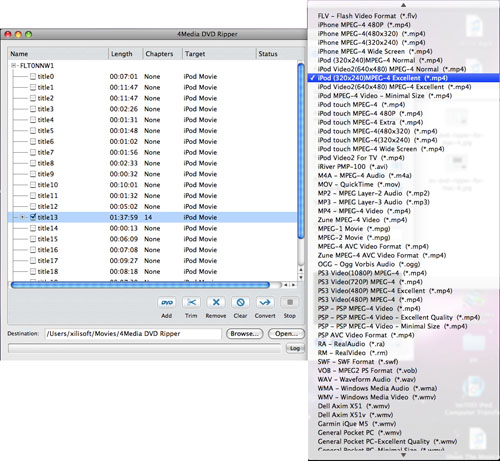Screen dimensions: 500x461
Task: Click the Remove X icon
Action: click(216, 303)
